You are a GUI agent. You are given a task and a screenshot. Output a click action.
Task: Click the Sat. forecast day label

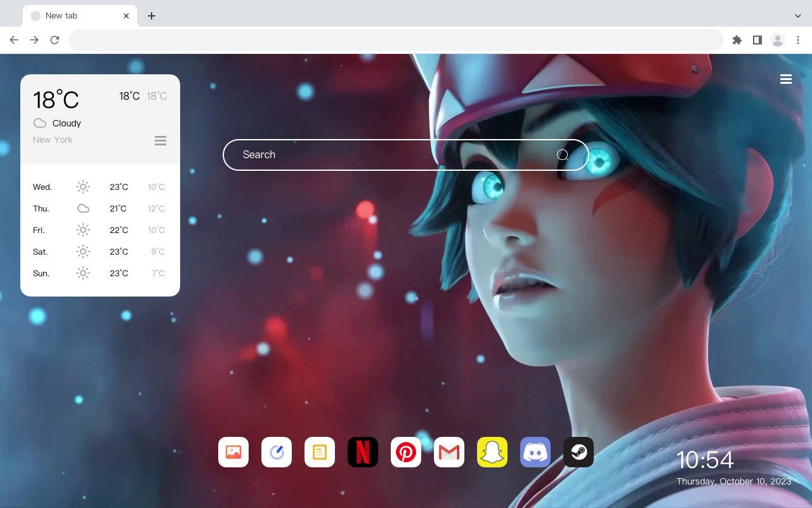[41, 251]
